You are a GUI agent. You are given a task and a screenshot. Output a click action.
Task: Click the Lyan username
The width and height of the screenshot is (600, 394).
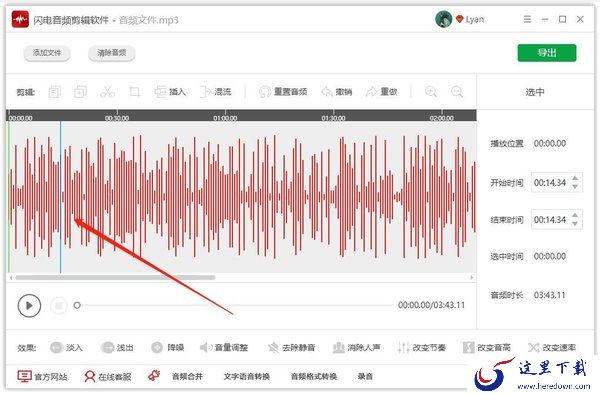475,19
